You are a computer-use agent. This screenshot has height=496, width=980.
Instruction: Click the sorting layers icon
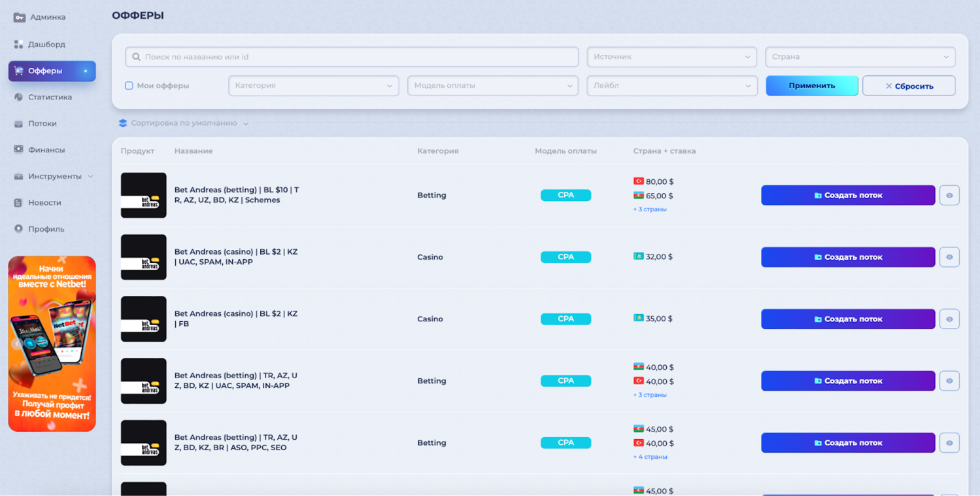pyautogui.click(x=122, y=123)
